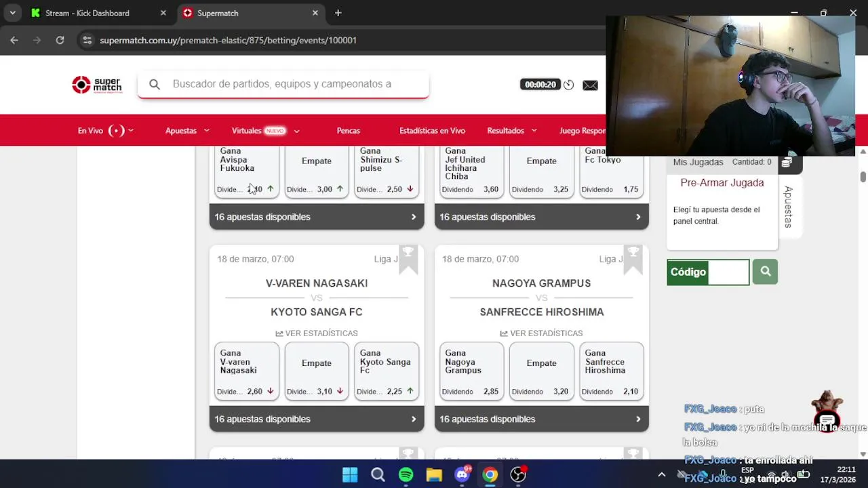Reload the page with the refresh button
The image size is (868, 488).
pos(60,40)
